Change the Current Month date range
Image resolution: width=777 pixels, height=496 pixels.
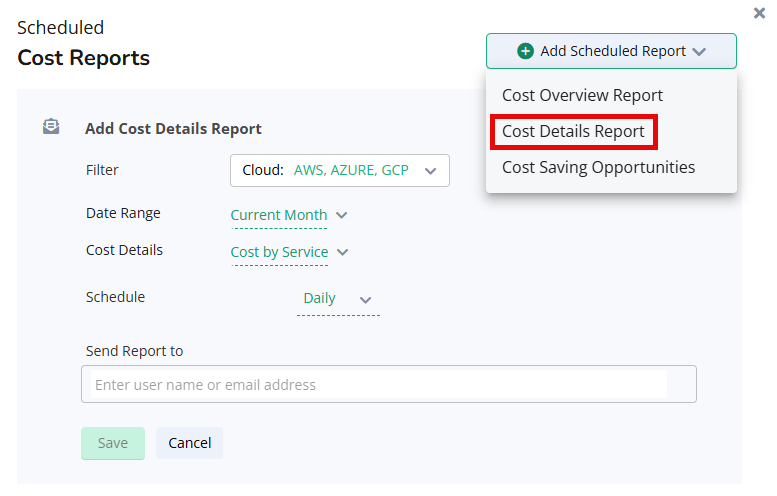[279, 215]
